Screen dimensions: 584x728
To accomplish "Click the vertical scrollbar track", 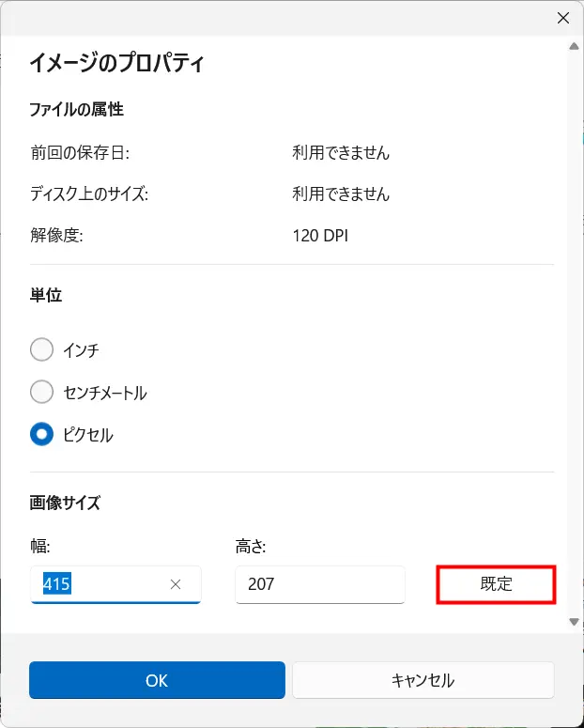I will 575,334.
